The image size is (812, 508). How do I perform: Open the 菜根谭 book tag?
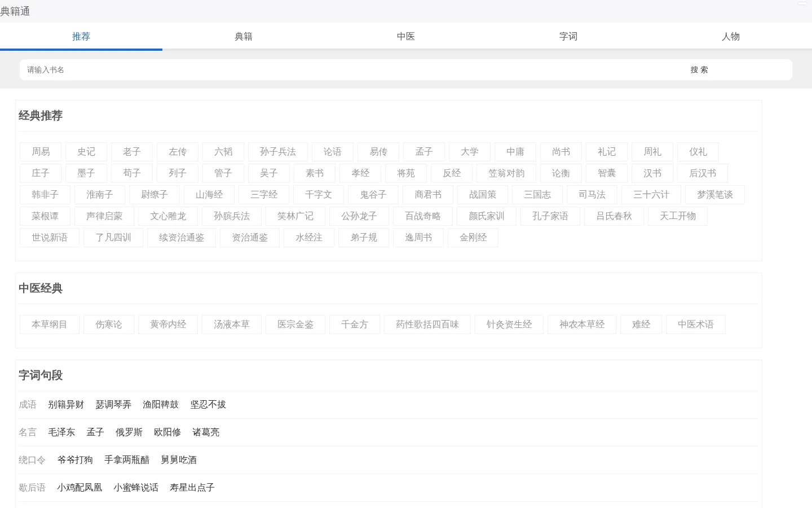coord(45,216)
